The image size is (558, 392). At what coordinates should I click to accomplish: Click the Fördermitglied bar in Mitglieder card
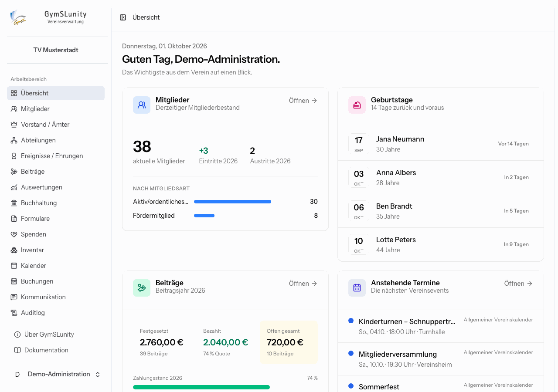(204, 216)
